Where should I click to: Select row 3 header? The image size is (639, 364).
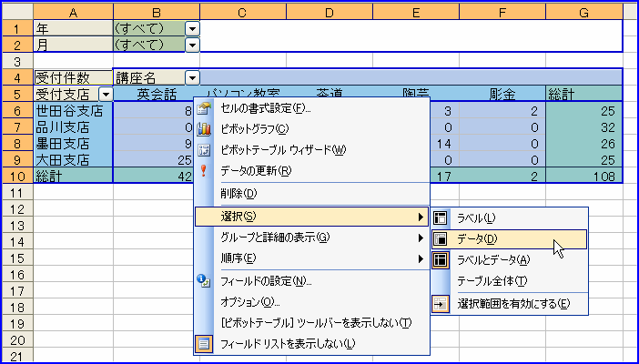tap(17, 61)
